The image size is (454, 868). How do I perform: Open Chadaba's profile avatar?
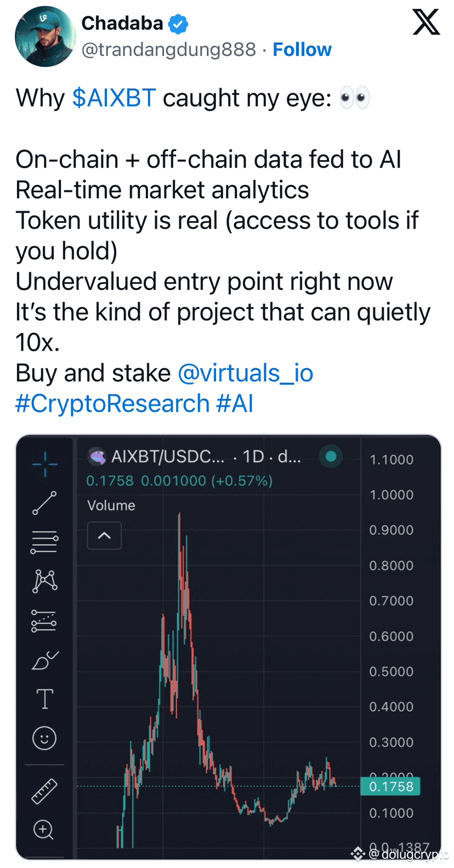click(45, 36)
